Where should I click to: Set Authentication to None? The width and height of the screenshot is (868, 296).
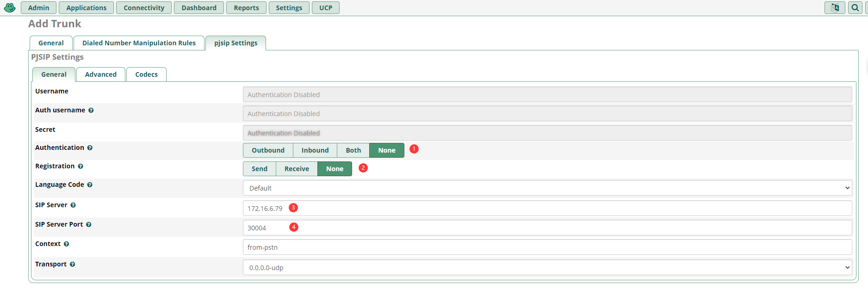[387, 150]
